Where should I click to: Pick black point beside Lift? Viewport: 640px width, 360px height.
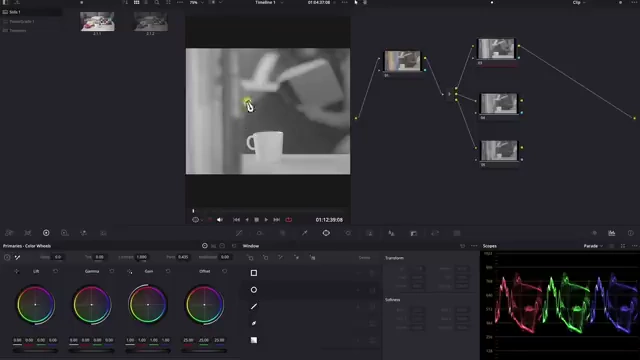16,271
